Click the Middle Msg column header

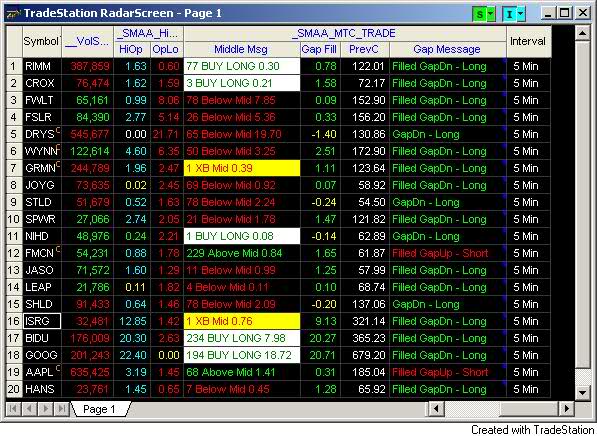pos(242,50)
